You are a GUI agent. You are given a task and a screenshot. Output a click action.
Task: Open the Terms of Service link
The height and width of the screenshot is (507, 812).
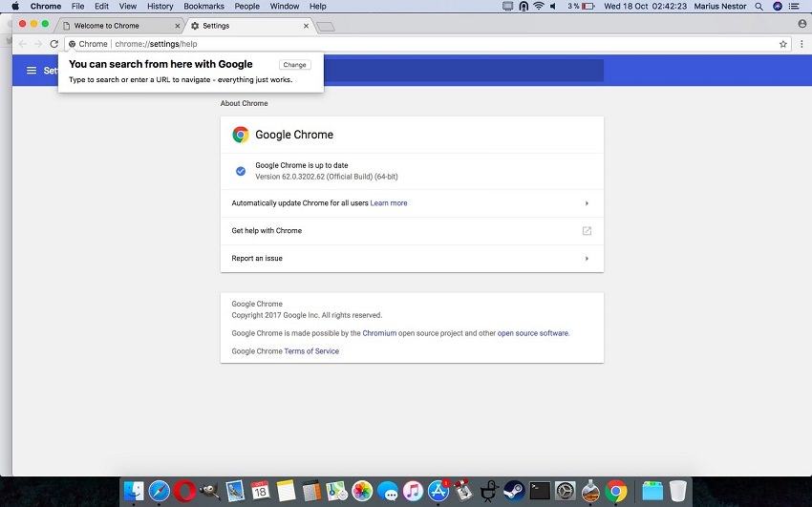coord(311,351)
